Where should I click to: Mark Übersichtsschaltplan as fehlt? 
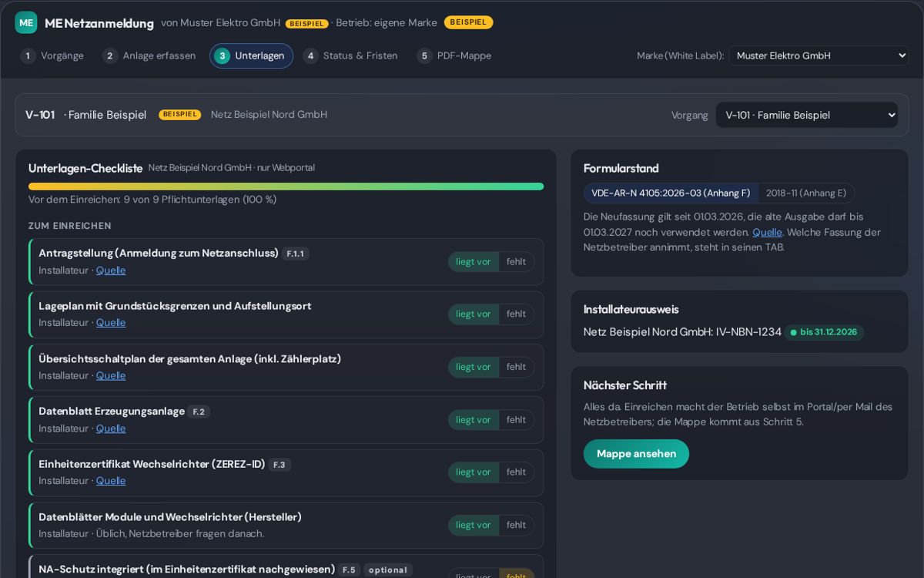(516, 367)
